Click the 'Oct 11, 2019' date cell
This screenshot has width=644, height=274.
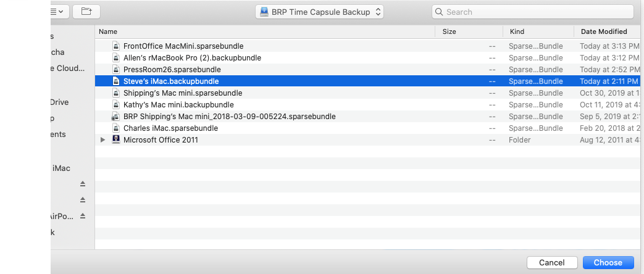[x=609, y=105]
